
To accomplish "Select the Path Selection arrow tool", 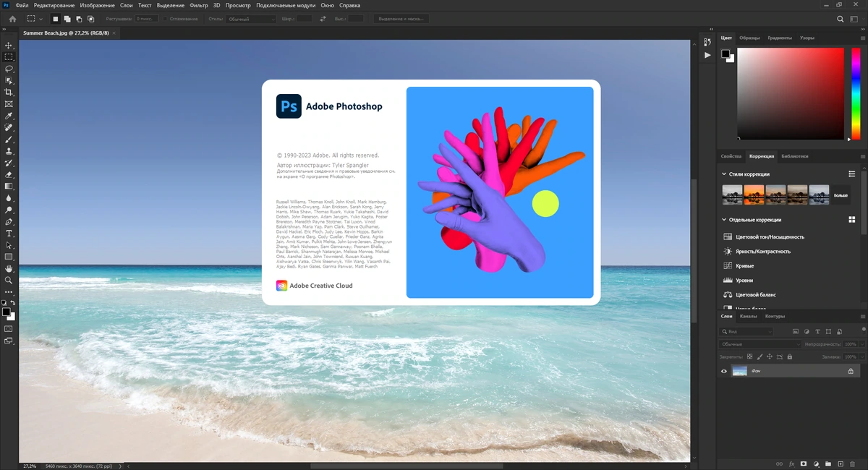I will point(9,245).
